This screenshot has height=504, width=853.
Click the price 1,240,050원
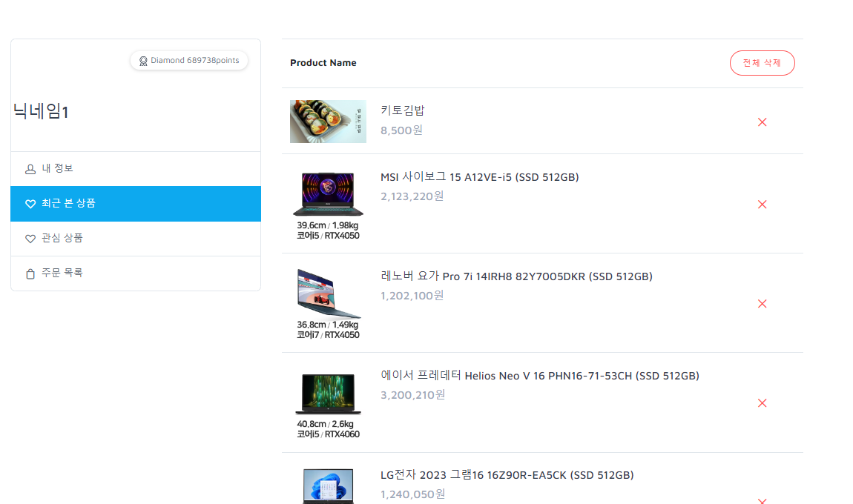tap(412, 494)
